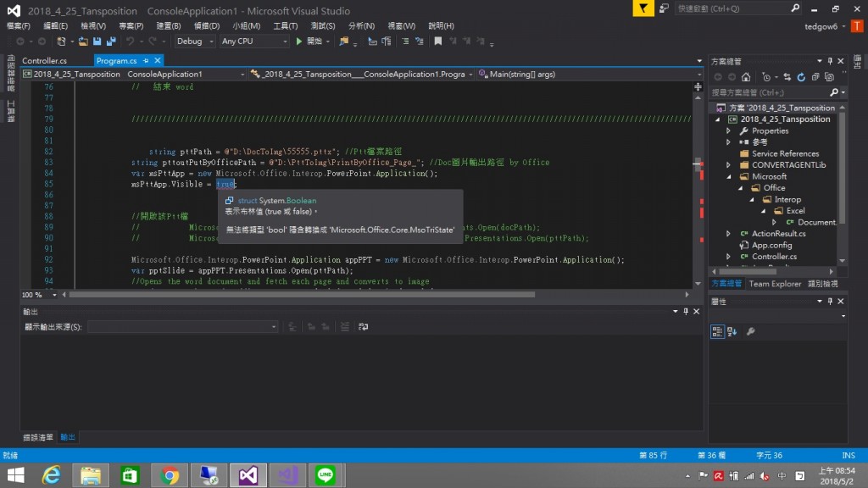
Task: Click the 輸出 output tab at bottom
Action: point(68,437)
